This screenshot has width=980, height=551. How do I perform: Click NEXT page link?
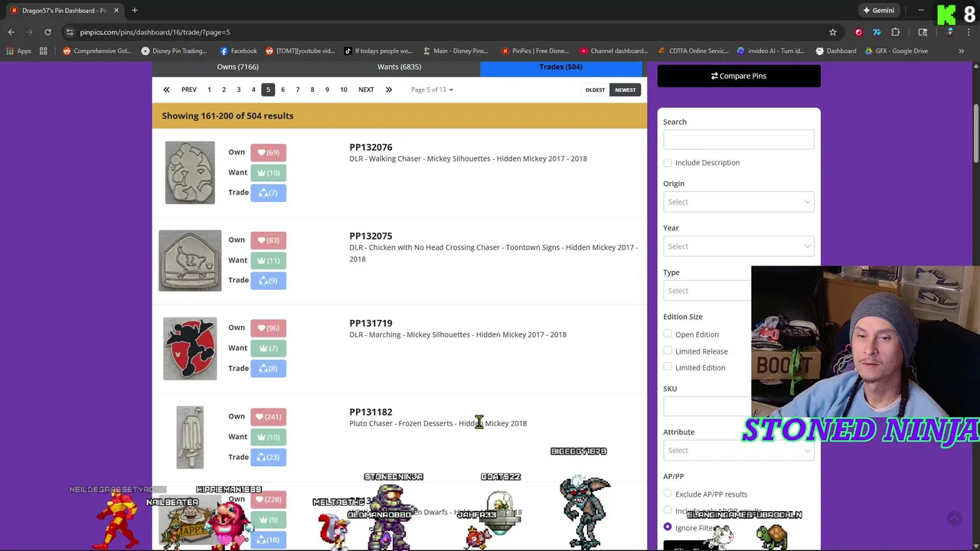coord(366,90)
